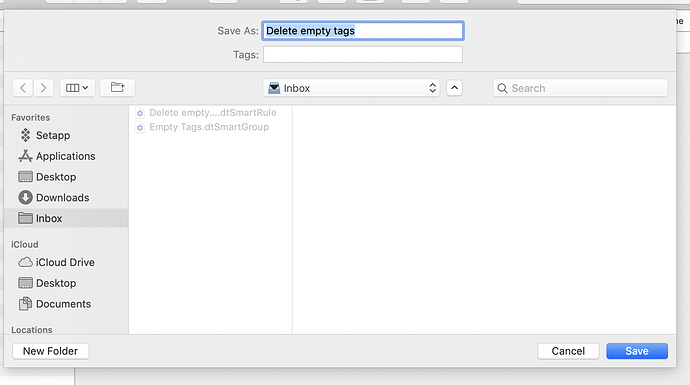
Task: Click into the Save As name field
Action: click(x=363, y=31)
